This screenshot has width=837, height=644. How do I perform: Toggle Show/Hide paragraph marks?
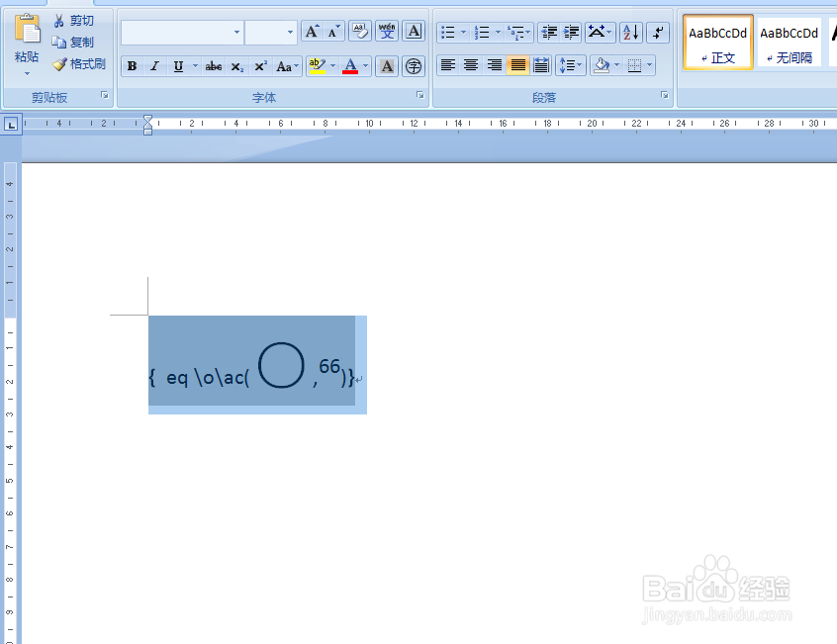[658, 33]
